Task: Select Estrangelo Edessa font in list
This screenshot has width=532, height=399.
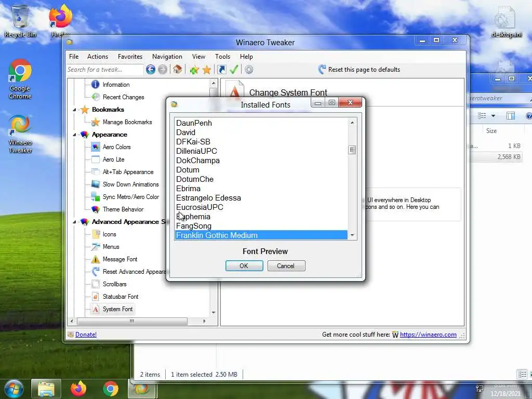Action: (x=261, y=198)
